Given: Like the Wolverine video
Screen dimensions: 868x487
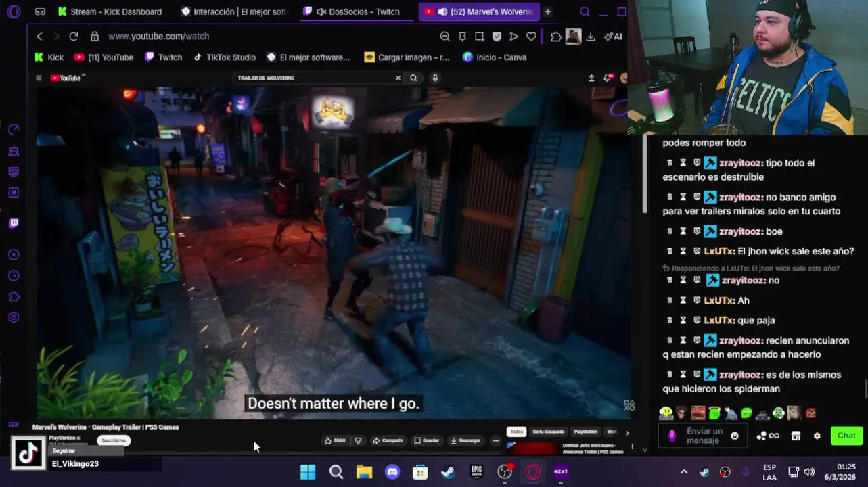Looking at the screenshot, I should click(334, 440).
